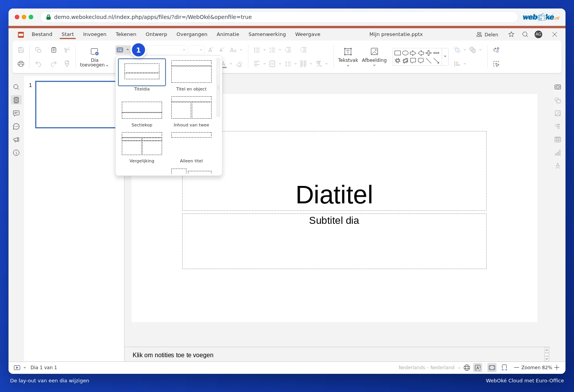Open paragraph settings in right sidebar
Viewport: 574px width, 392px height.
point(558,126)
